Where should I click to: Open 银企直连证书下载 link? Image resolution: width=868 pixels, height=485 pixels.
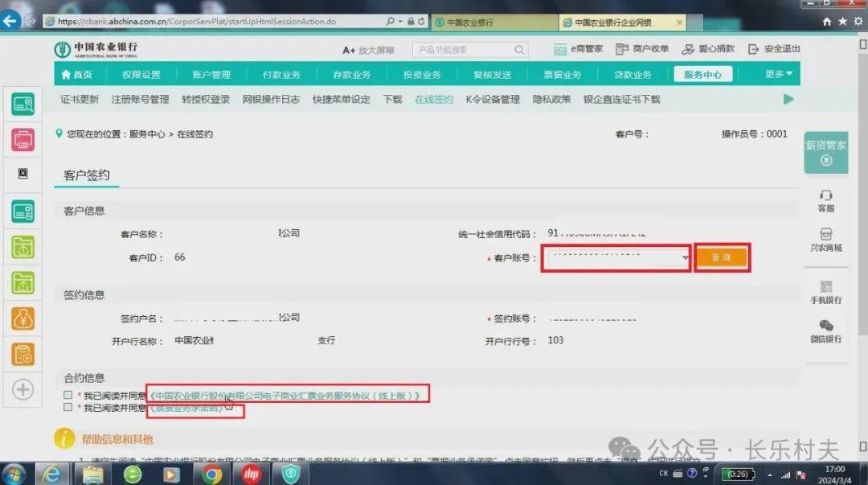[621, 99]
